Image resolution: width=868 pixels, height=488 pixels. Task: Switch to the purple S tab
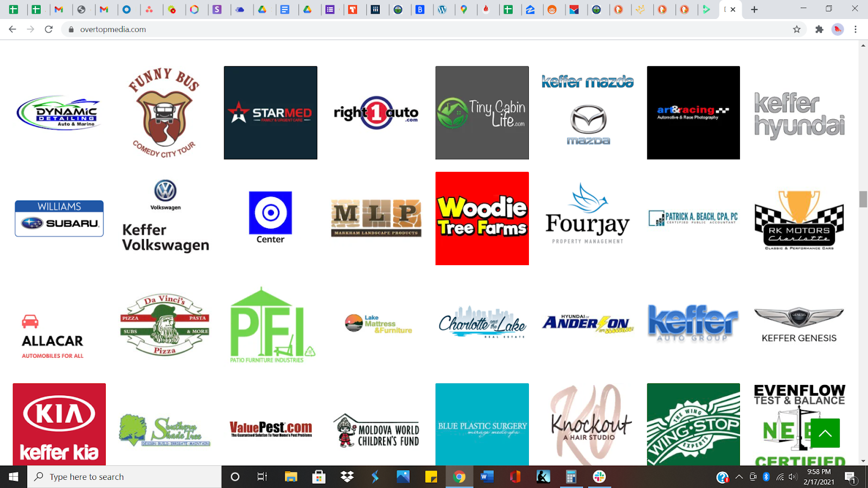pyautogui.click(x=217, y=9)
